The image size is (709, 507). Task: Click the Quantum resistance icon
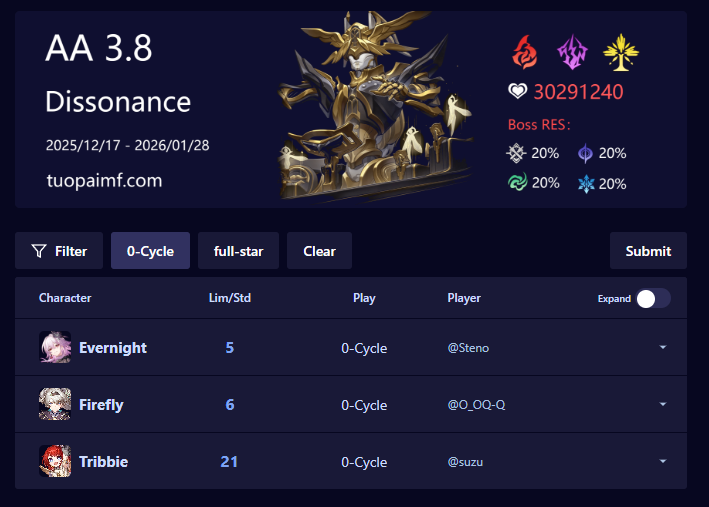(585, 153)
